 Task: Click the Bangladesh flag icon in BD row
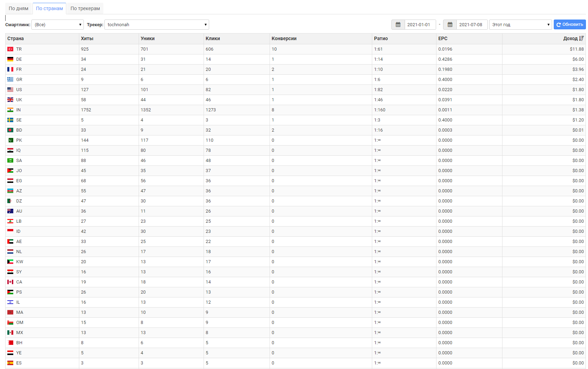[10, 130]
